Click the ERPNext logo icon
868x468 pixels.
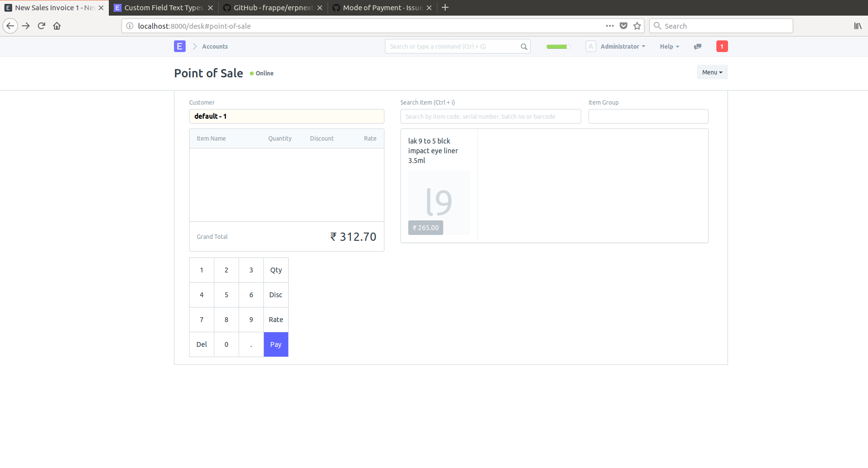point(179,46)
